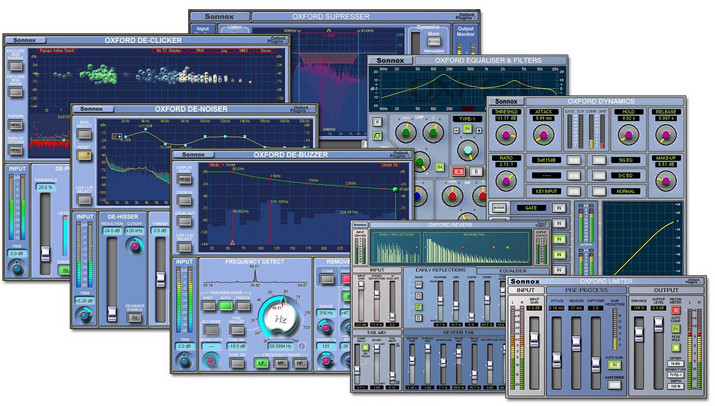Click Zoom Out button in De-Buzzer
Screen dimensions: 715x406
tap(184, 222)
